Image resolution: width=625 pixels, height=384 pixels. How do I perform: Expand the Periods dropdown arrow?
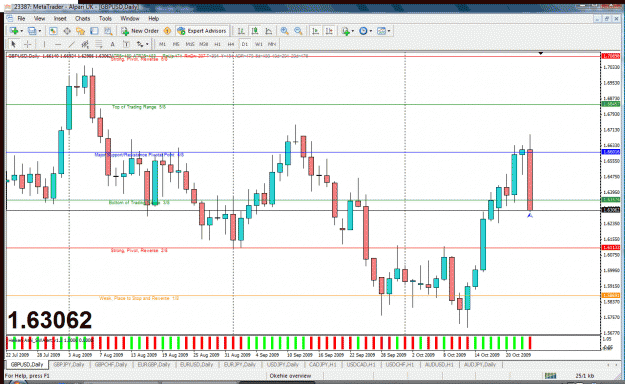[x=371, y=31]
